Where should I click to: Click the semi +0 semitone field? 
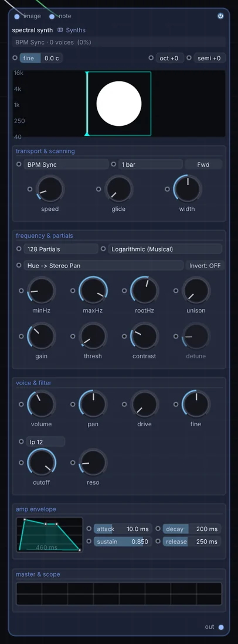[x=209, y=59]
